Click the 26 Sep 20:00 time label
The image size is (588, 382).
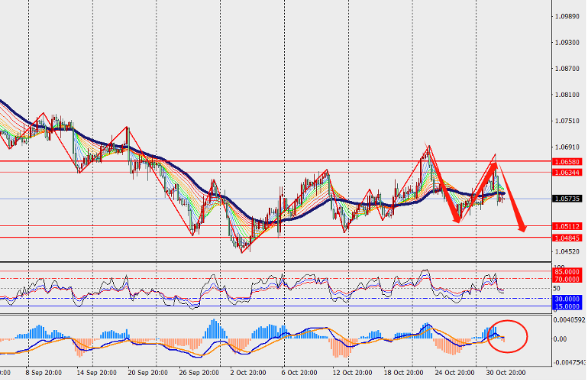[x=199, y=373]
